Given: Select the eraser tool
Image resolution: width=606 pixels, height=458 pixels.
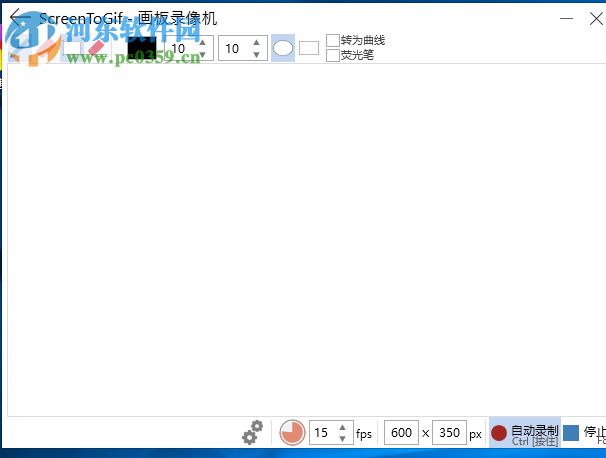Looking at the screenshot, I should [x=97, y=48].
